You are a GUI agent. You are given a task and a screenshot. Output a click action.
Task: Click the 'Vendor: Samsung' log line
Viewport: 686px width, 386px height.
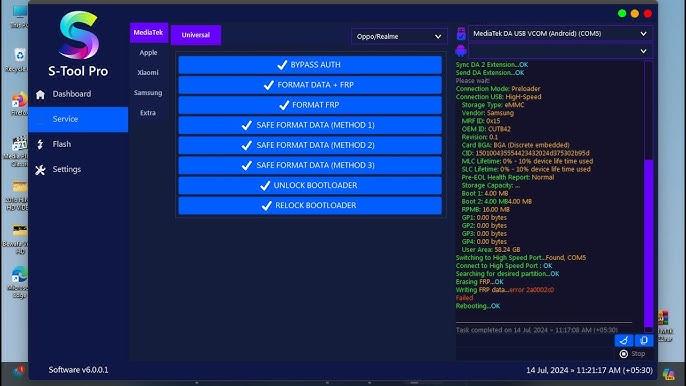point(488,113)
